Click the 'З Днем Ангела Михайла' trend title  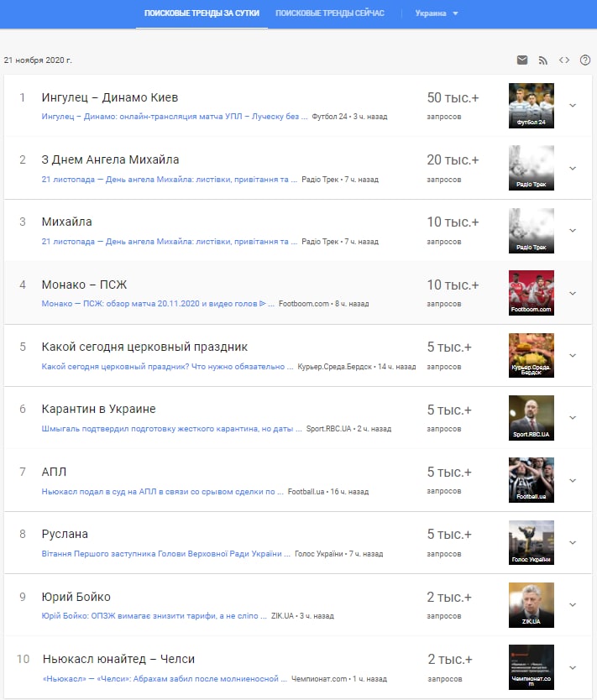click(110, 159)
